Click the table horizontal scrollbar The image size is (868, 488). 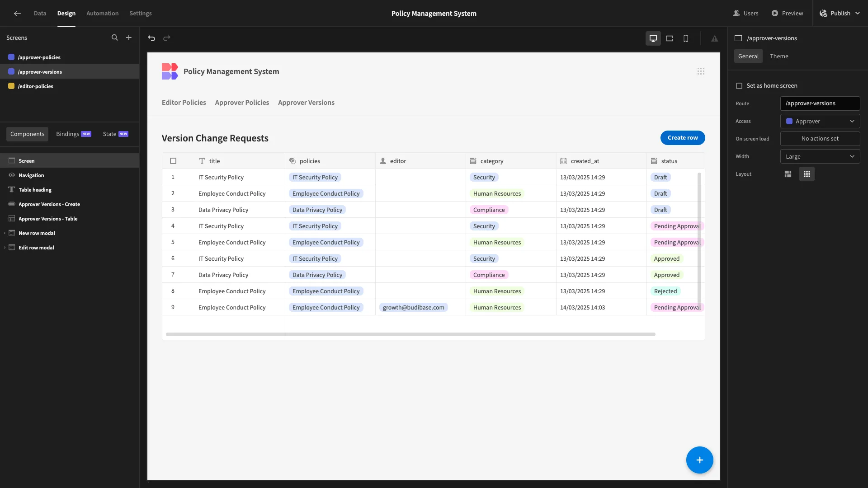pyautogui.click(x=410, y=334)
